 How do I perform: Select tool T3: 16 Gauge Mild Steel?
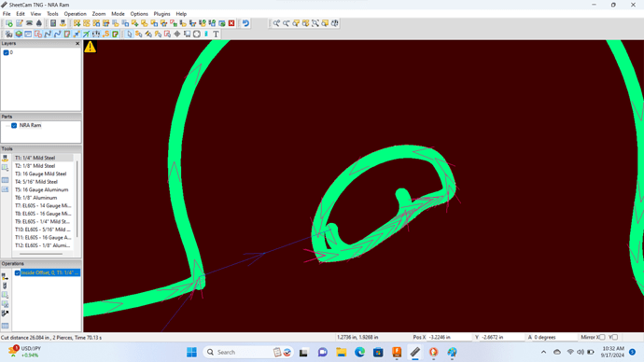click(x=43, y=174)
